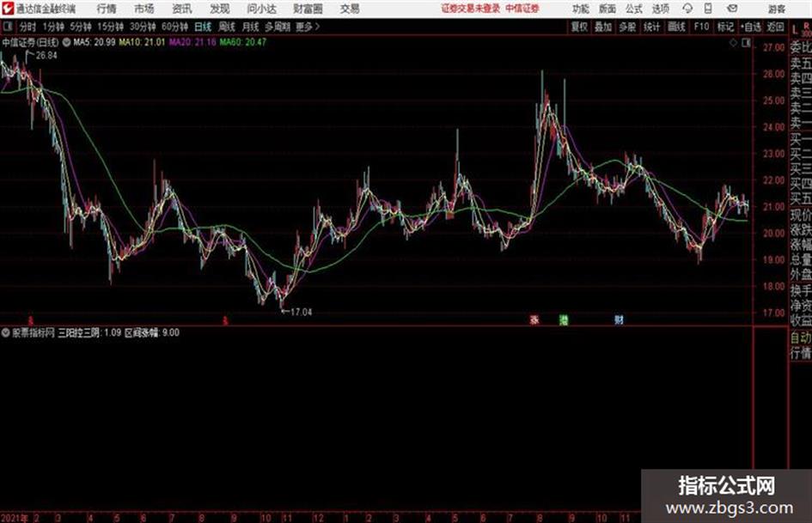
Task: Switch to the 60分钟 period tab
Action: (174, 27)
